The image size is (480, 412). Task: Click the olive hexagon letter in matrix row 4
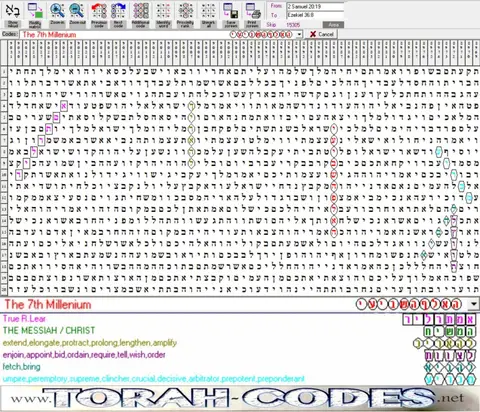coord(191,106)
